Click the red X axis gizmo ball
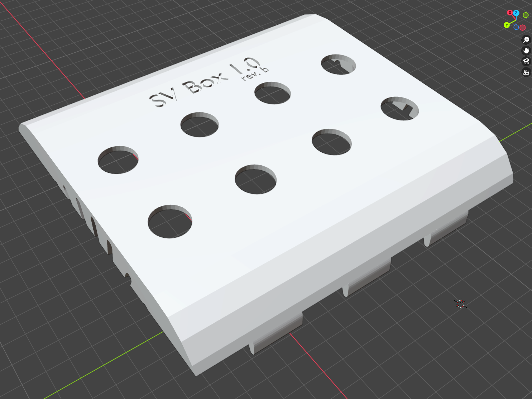Screen dimensions: 532x399 [x=510, y=13]
